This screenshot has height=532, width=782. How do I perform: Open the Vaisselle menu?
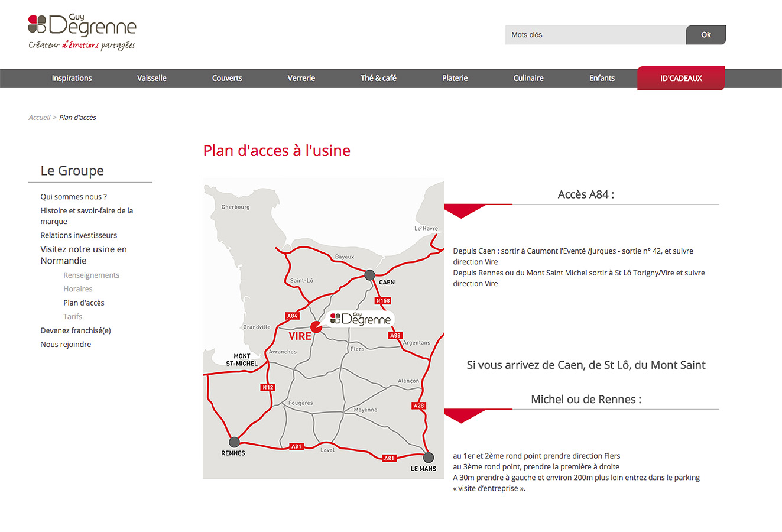152,78
